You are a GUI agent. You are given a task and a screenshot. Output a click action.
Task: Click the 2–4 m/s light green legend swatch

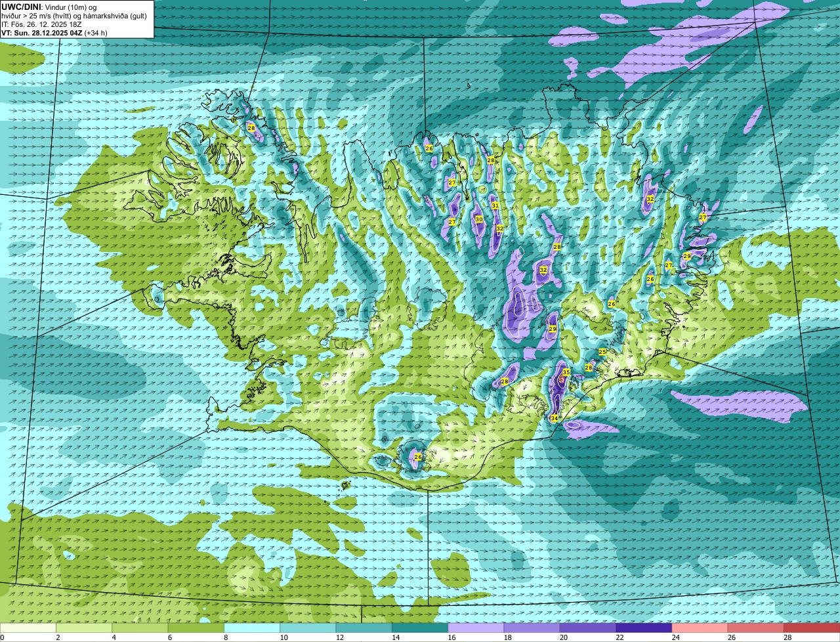(x=84, y=628)
